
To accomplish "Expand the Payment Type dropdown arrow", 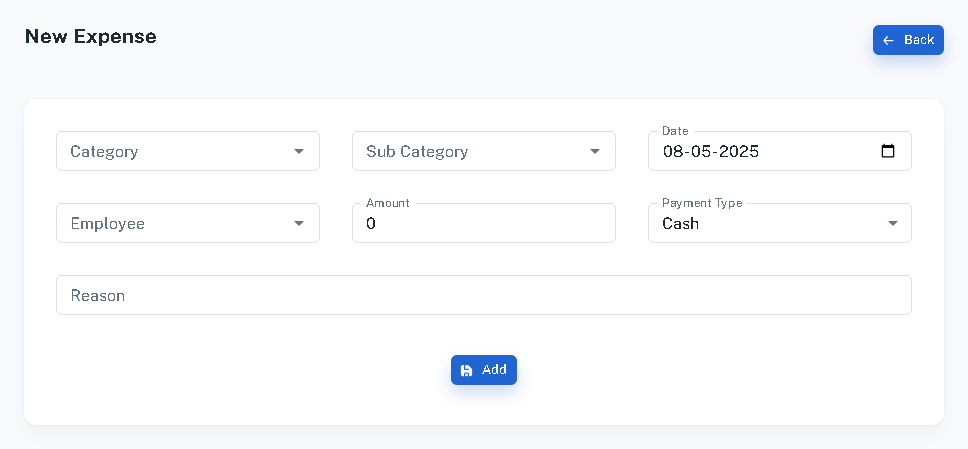I will [x=893, y=223].
